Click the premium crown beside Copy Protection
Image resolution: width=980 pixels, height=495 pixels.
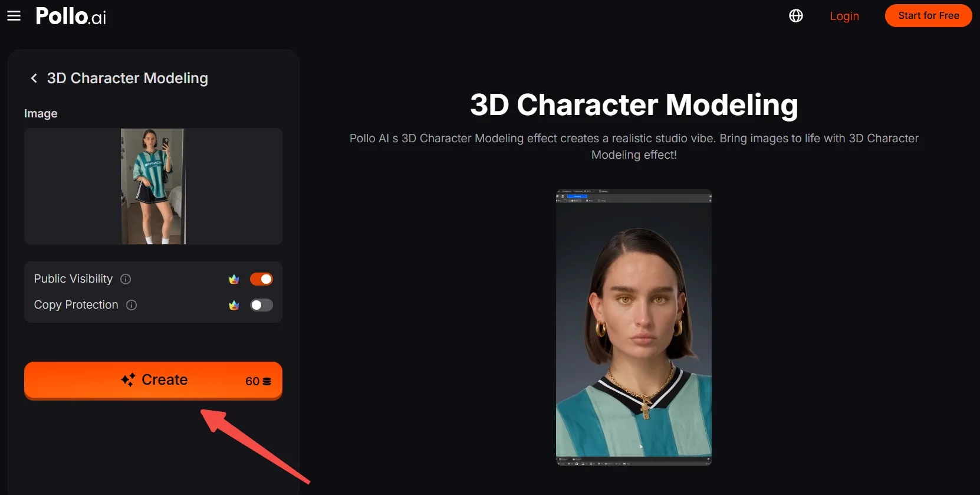(234, 305)
